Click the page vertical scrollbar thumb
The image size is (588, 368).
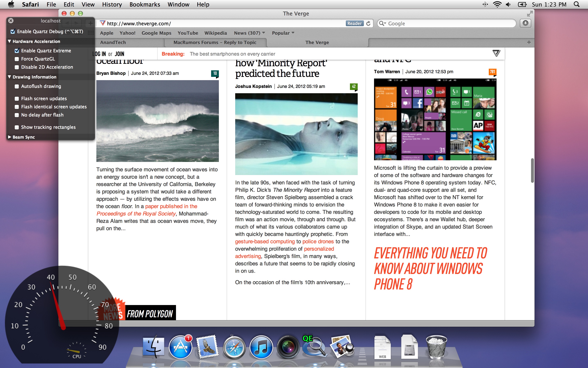[532, 170]
